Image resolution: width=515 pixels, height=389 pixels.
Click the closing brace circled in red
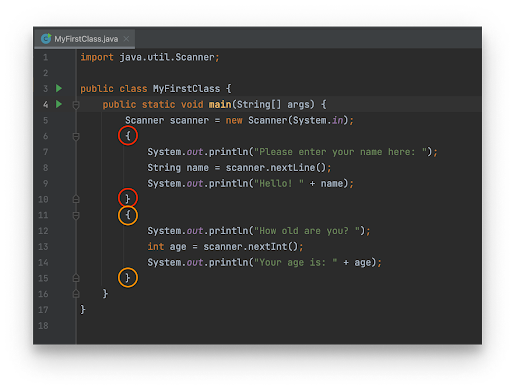click(x=128, y=198)
